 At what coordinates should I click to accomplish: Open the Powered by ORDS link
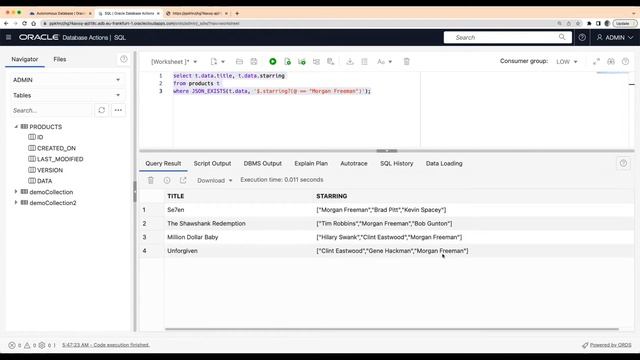607,345
